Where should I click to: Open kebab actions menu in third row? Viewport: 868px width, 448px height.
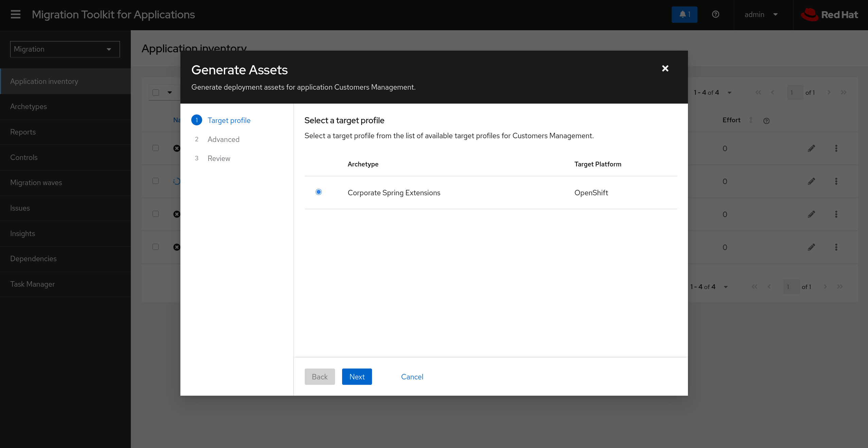(x=836, y=214)
